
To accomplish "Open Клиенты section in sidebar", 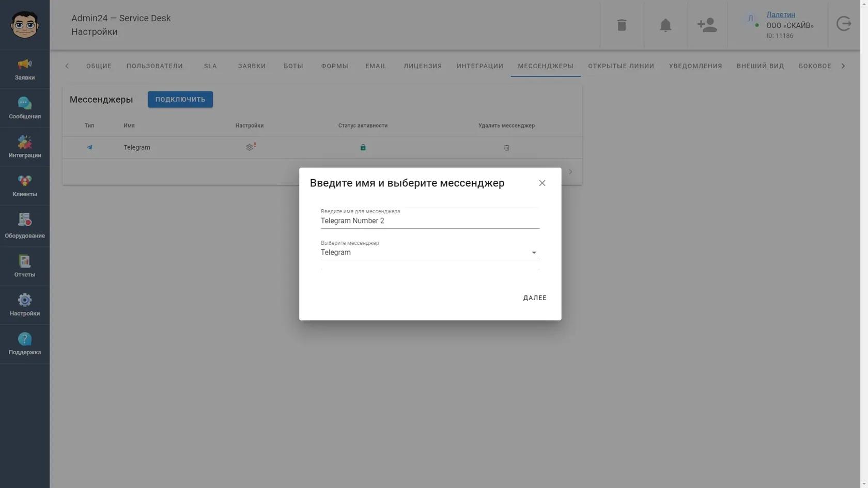I will (25, 186).
